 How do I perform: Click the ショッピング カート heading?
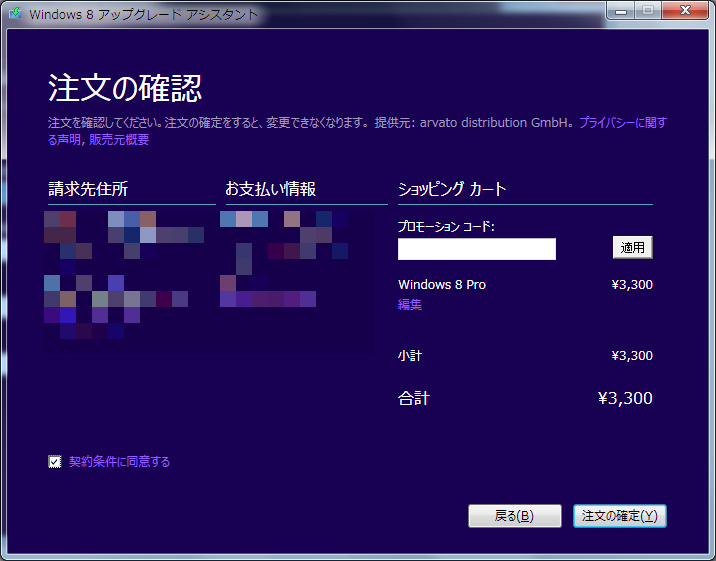(x=452, y=189)
